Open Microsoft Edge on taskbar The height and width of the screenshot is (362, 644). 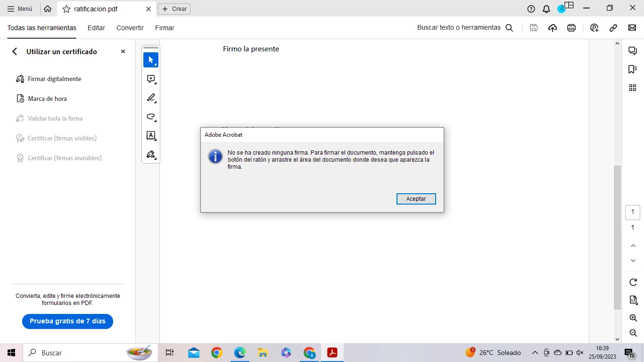240,353
